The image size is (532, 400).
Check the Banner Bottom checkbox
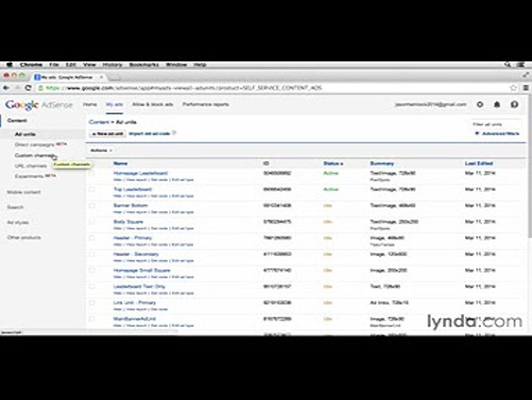point(92,206)
